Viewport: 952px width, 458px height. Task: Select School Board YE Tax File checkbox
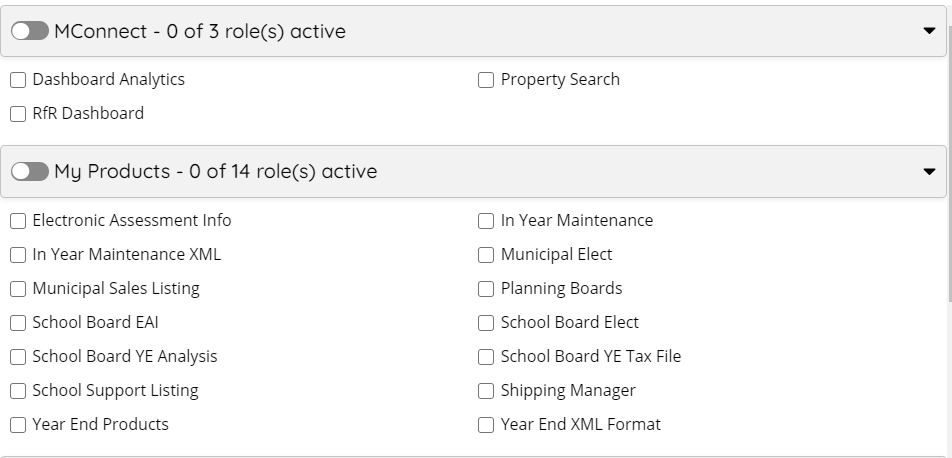(486, 357)
